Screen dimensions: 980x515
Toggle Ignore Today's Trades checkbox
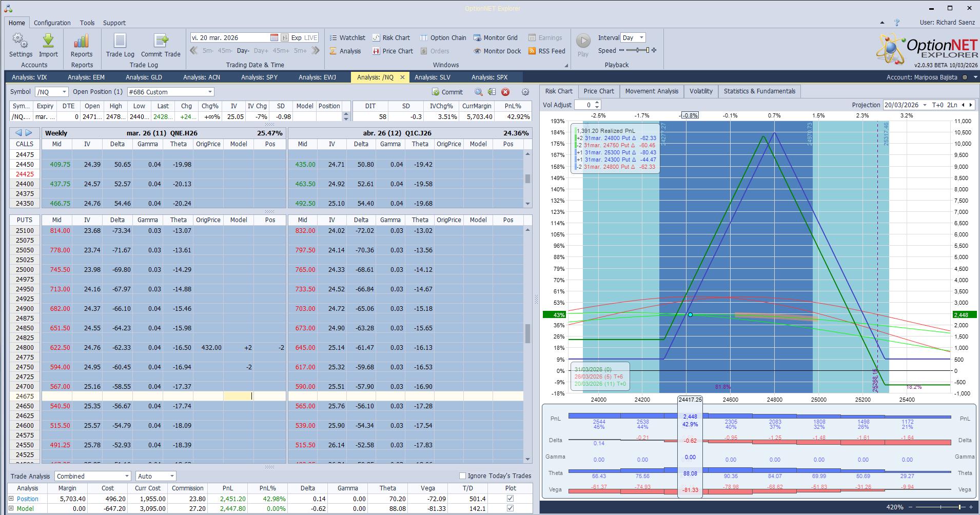click(x=462, y=476)
